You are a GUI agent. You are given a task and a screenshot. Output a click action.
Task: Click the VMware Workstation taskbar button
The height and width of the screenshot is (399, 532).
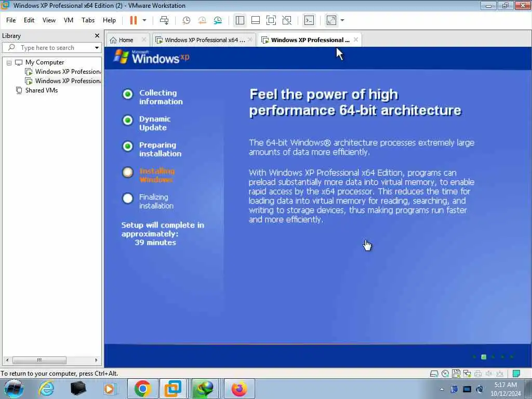tap(173, 389)
